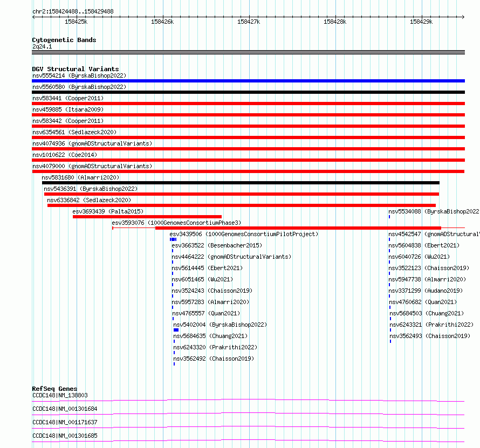Open nsv3524243 (Chaisson2019) variant
This screenshot has height=448, width=480.
coord(212,291)
